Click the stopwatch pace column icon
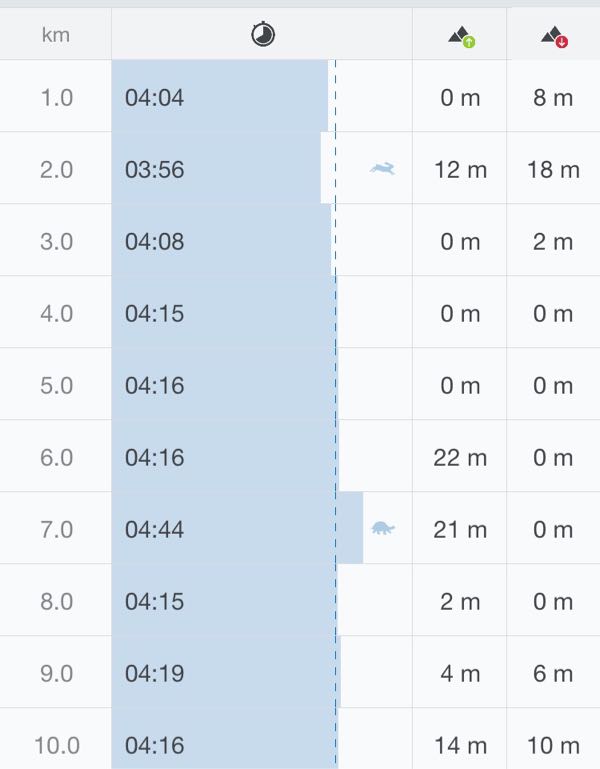Screen dimensions: 600x769 (262, 35)
